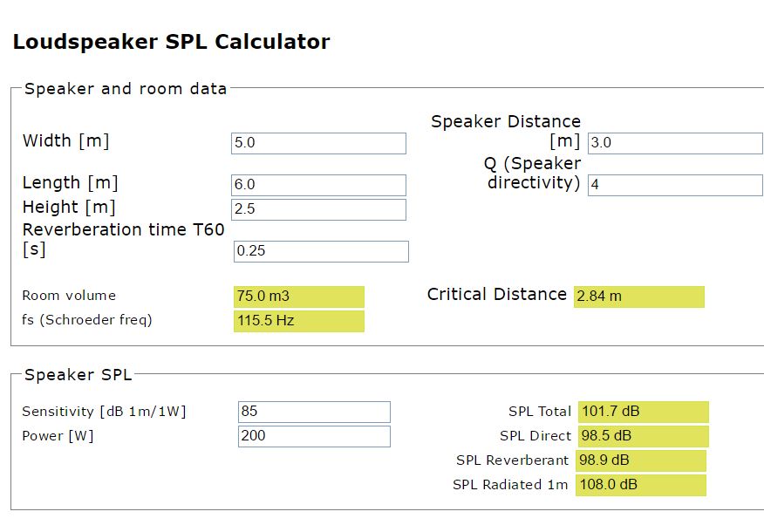Click the Power input field

pyautogui.click(x=314, y=436)
